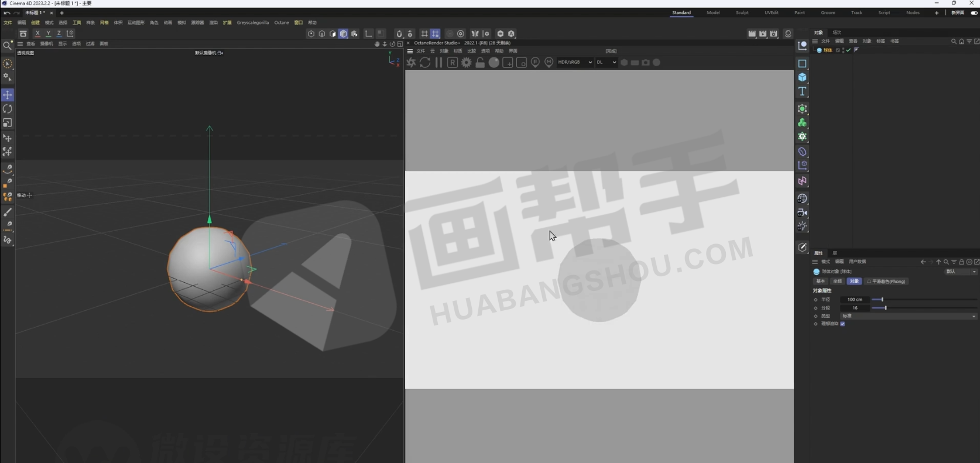
Task: Adjust the radius slider
Action: 924,300
